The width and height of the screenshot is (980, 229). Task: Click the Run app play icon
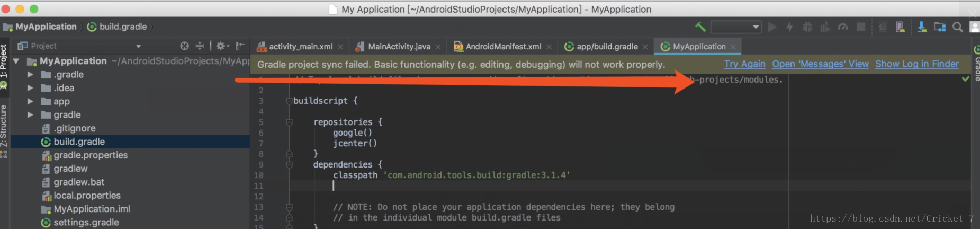(x=772, y=27)
